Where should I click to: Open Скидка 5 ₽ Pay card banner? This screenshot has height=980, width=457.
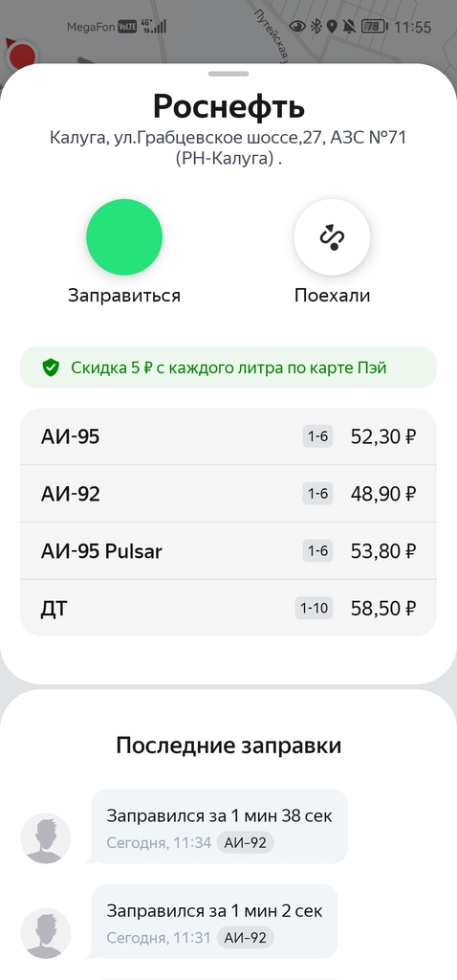(228, 367)
